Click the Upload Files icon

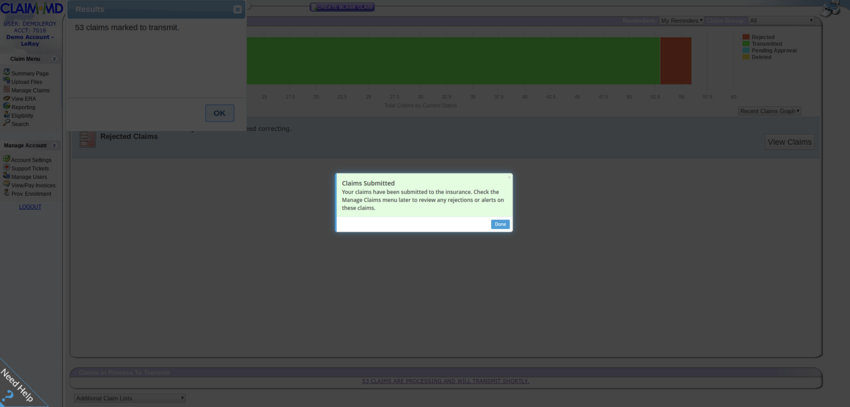6,81
